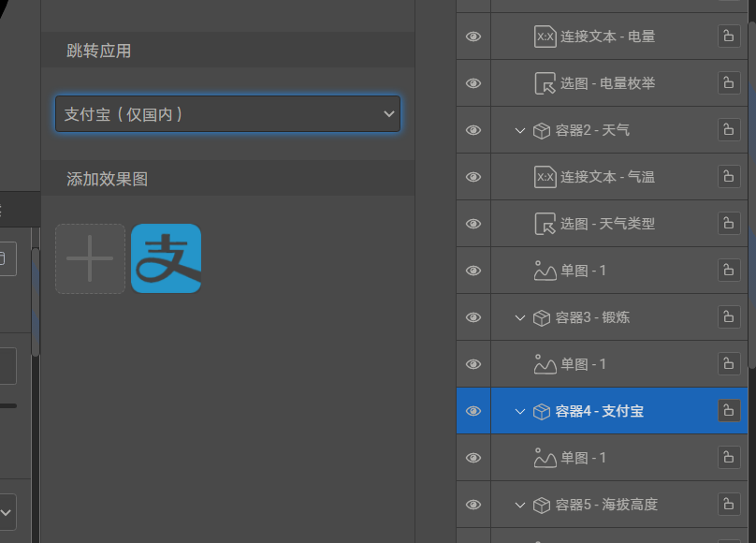The image size is (756, 543).
Task: Collapse the 容器4 - 支付宝 container
Action: pyautogui.click(x=520, y=411)
